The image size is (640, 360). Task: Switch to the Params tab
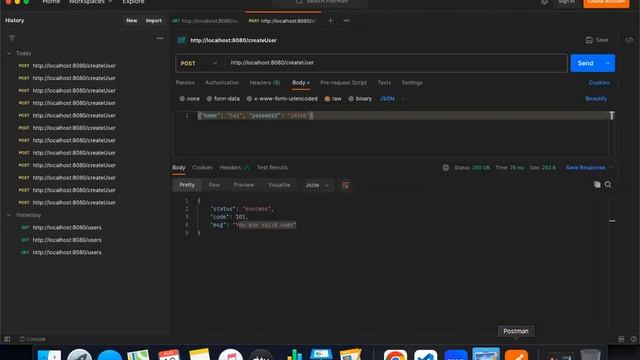point(185,83)
